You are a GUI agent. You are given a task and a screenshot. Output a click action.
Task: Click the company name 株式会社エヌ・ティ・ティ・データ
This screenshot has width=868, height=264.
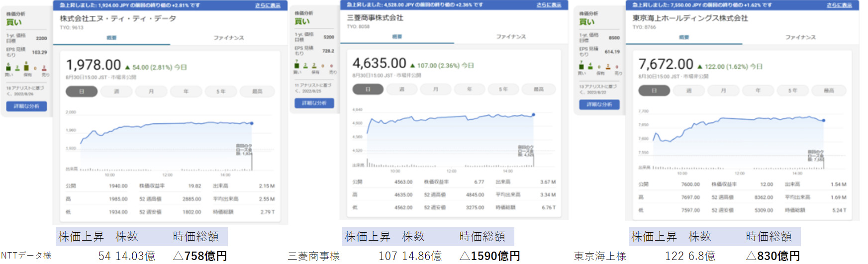pos(118,18)
